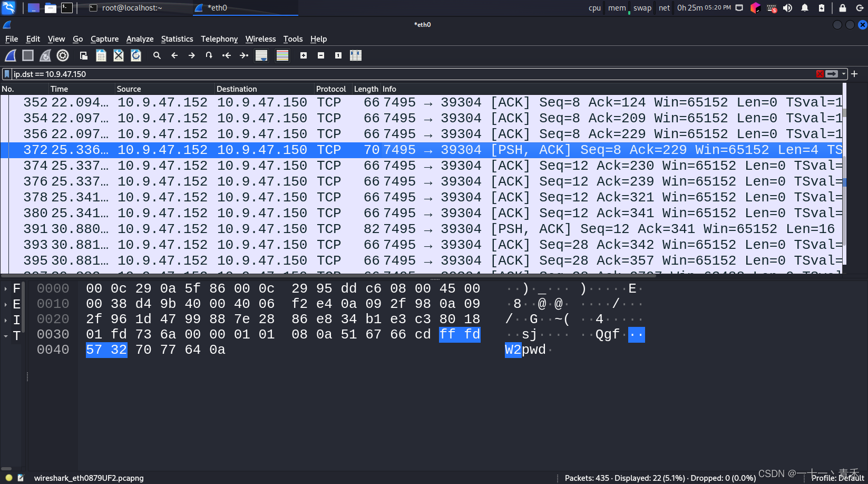Find a packet with magnifier
The height and width of the screenshot is (484, 868).
pyautogui.click(x=157, y=55)
